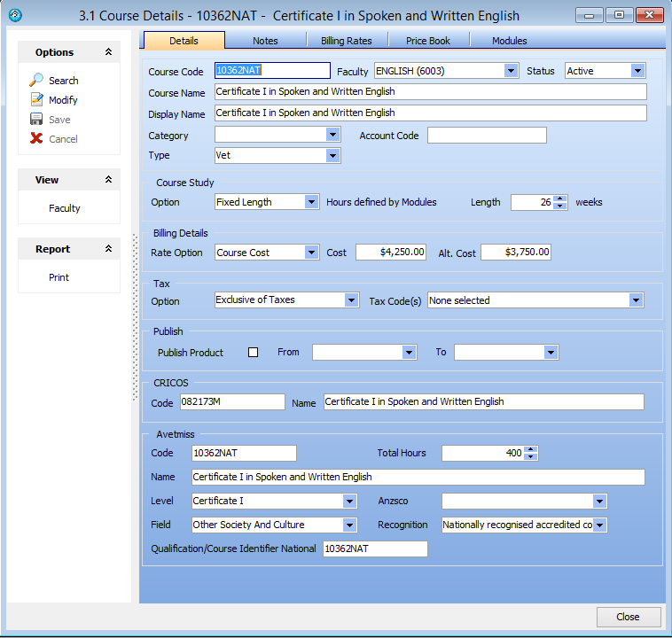
Task: Expand the Rate Option dropdown
Action: pyautogui.click(x=311, y=253)
